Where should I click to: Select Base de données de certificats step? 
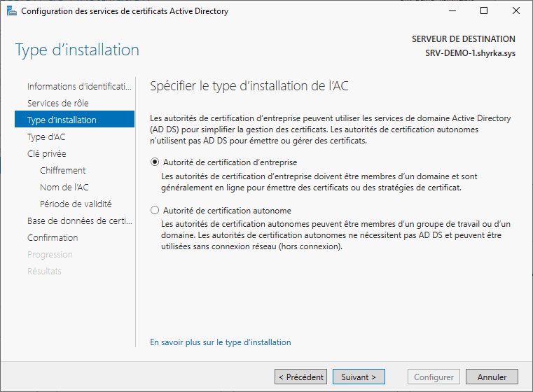(x=78, y=220)
